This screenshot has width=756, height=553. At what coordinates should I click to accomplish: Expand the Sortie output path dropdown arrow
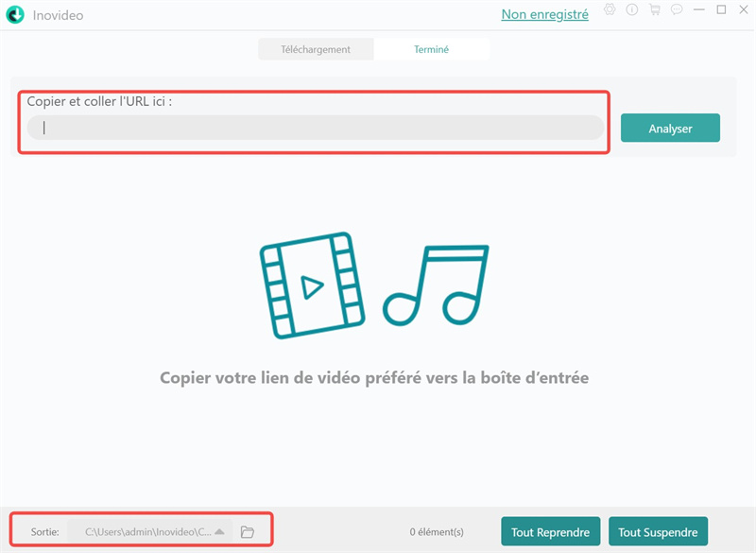[219, 531]
